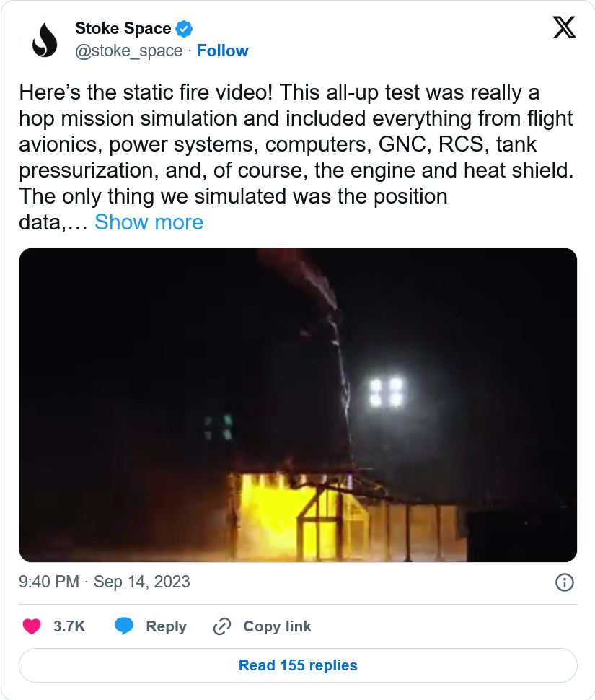595x700 pixels.
Task: Open the X logo link
Action: click(x=564, y=28)
